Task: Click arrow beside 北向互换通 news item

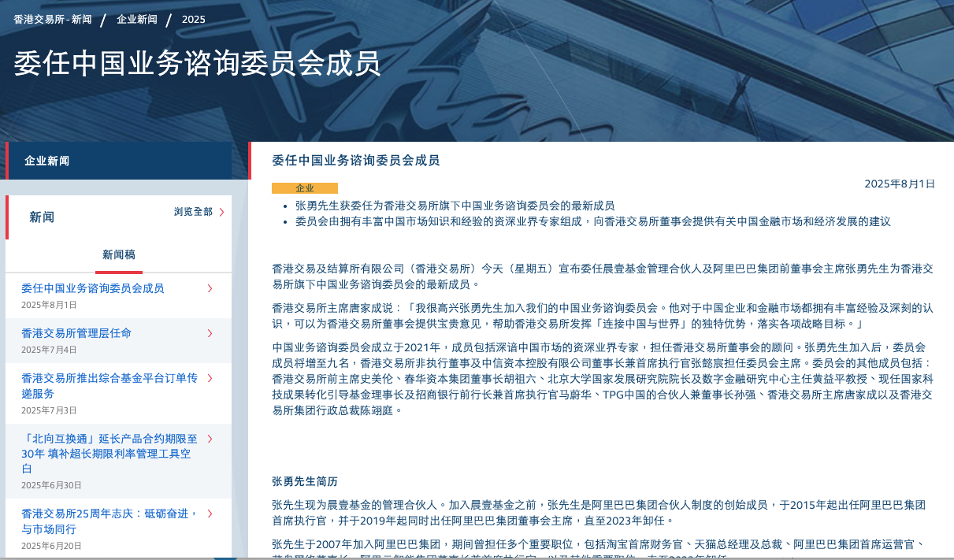Action: pos(210,439)
